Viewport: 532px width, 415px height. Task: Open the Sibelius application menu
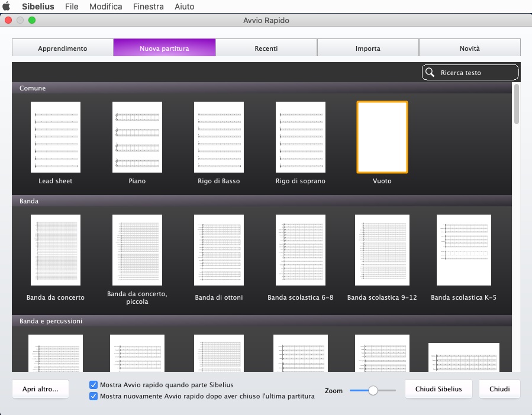click(38, 7)
